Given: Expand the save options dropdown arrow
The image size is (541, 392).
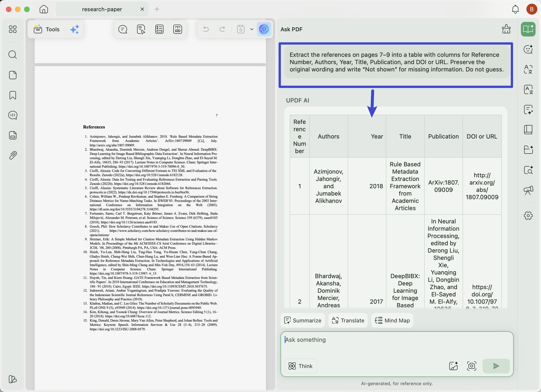Looking at the screenshot, I should (x=252, y=29).
